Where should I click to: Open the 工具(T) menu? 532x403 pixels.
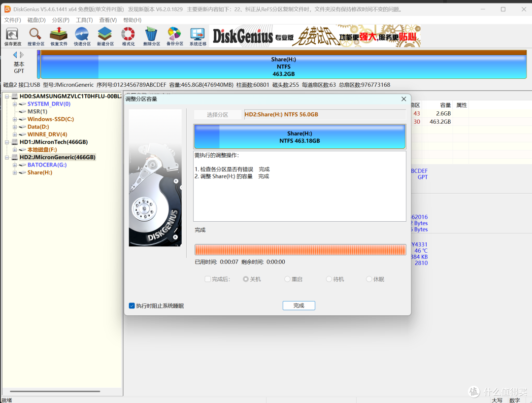(x=84, y=20)
